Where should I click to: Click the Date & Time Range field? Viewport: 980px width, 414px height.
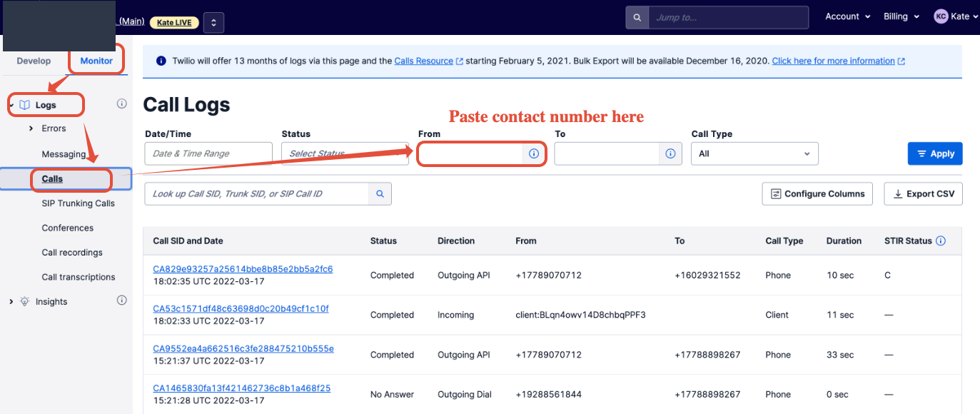click(208, 153)
